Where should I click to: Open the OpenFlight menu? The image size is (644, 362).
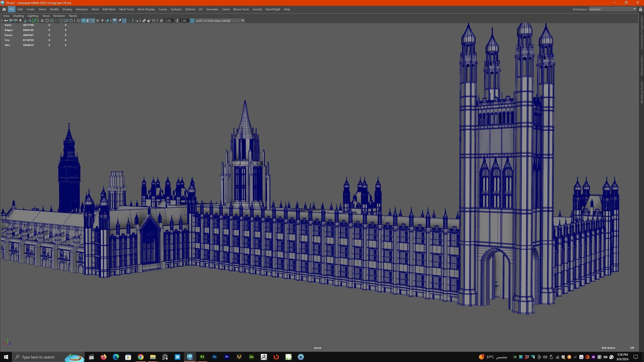point(273,9)
